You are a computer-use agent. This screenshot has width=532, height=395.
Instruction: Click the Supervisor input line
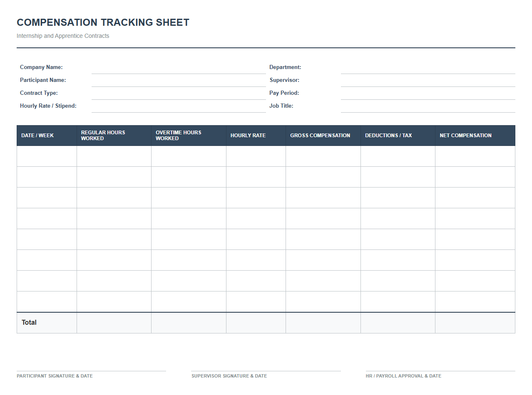428,80
